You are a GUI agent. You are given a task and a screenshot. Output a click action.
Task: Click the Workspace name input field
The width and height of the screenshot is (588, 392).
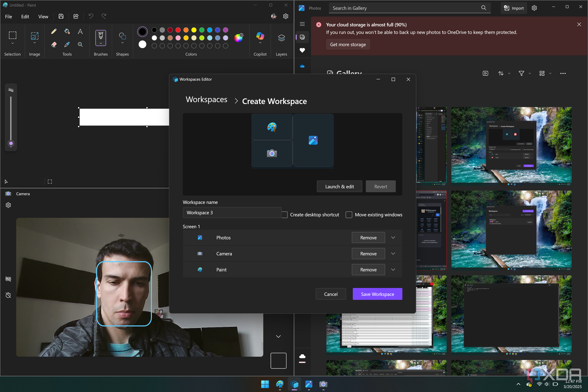(232, 213)
